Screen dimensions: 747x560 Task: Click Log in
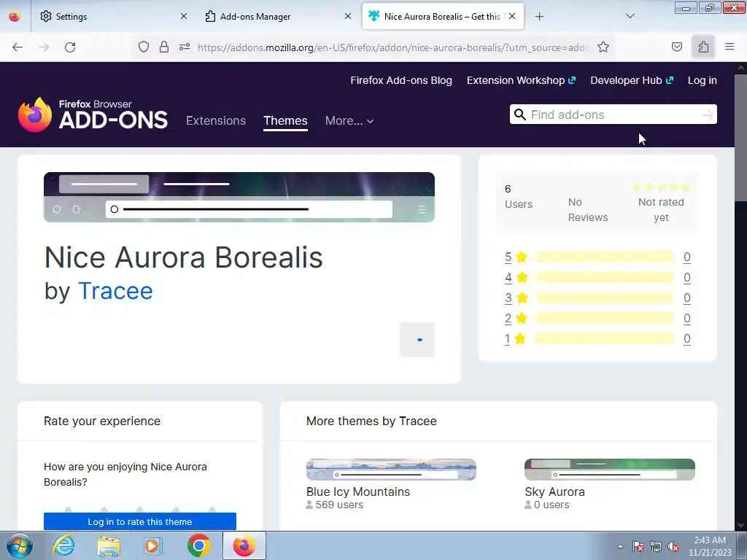pyautogui.click(x=703, y=80)
